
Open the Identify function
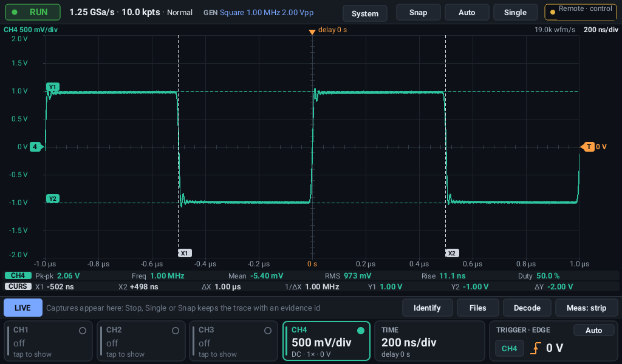(427, 308)
